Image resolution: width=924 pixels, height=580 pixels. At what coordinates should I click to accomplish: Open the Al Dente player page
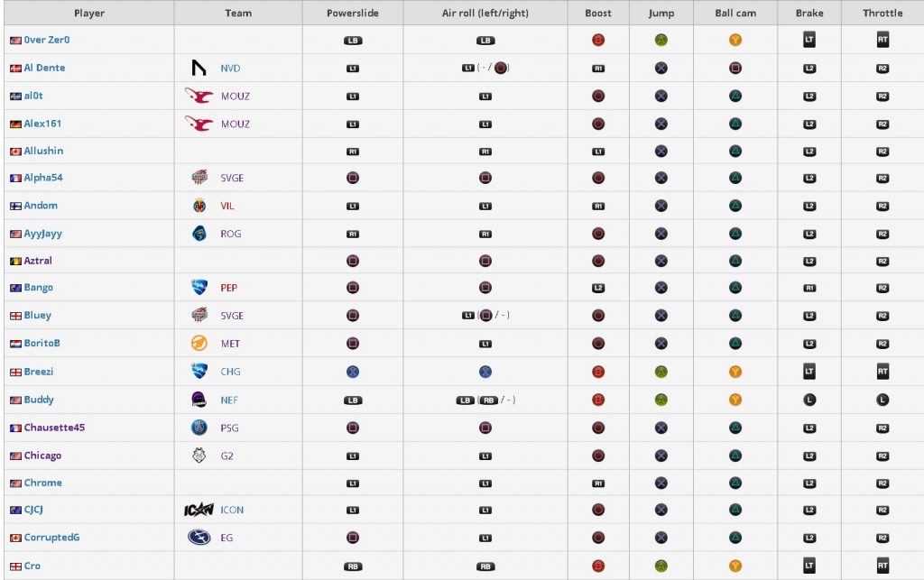pyautogui.click(x=45, y=68)
